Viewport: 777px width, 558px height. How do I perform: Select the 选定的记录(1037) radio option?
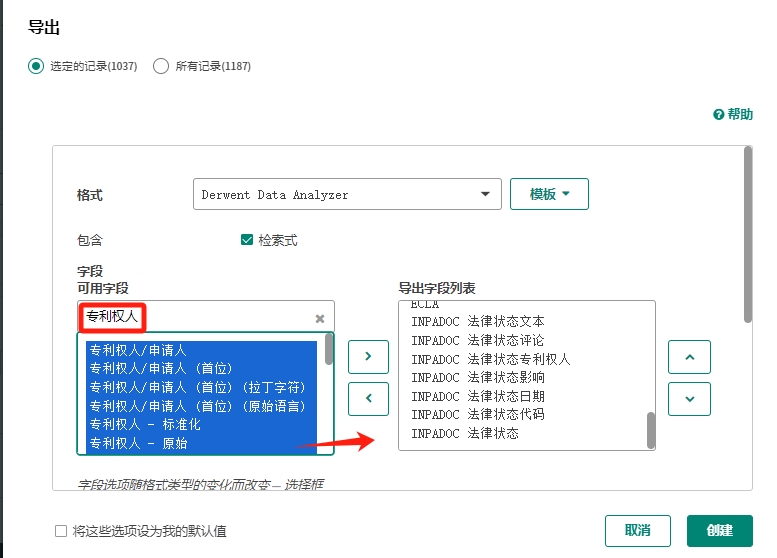point(37,66)
